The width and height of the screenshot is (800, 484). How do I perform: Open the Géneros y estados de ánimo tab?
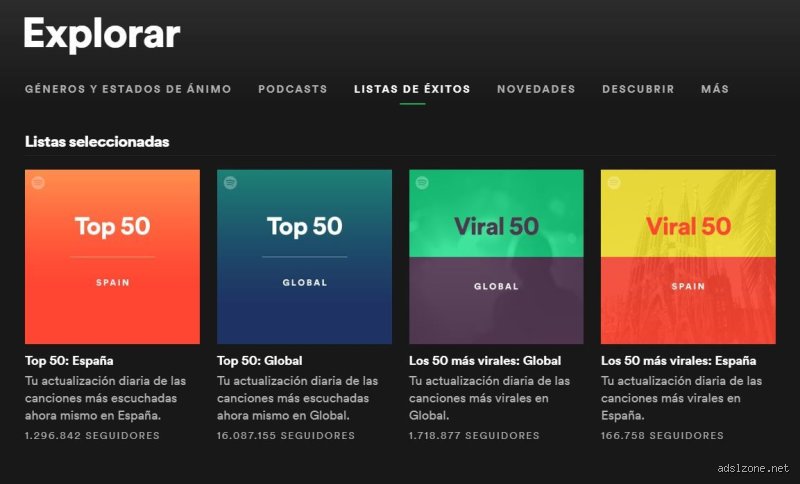[128, 89]
